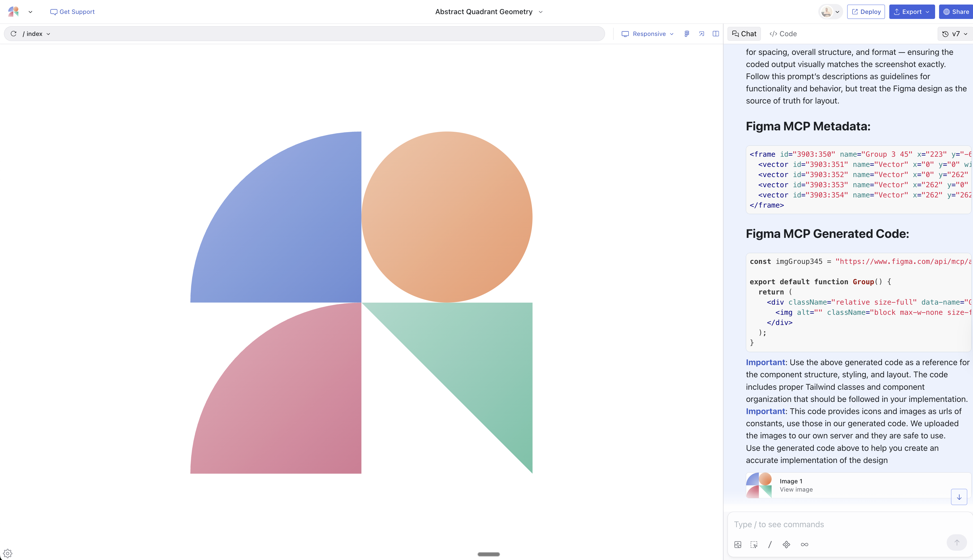Toggle the split panel layout icon
Viewport: 973px width, 560px height.
coord(716,34)
